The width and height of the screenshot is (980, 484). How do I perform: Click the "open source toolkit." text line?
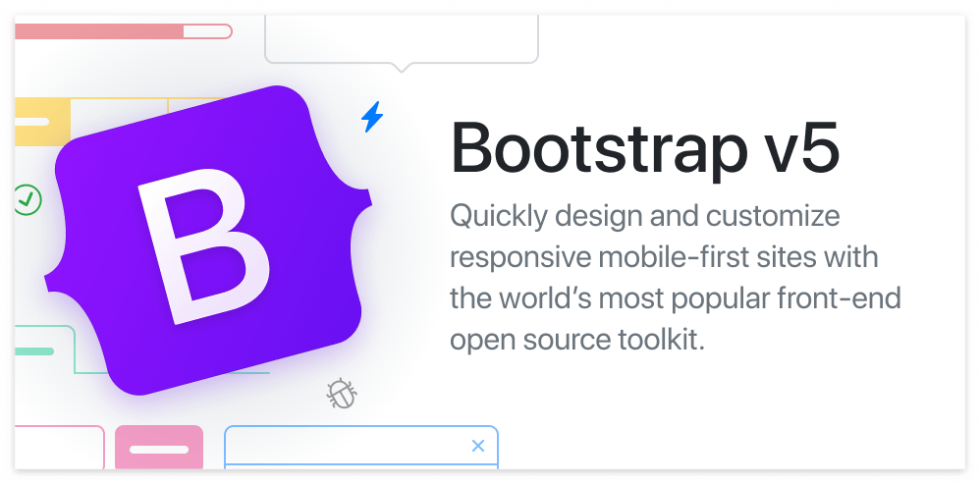click(577, 341)
